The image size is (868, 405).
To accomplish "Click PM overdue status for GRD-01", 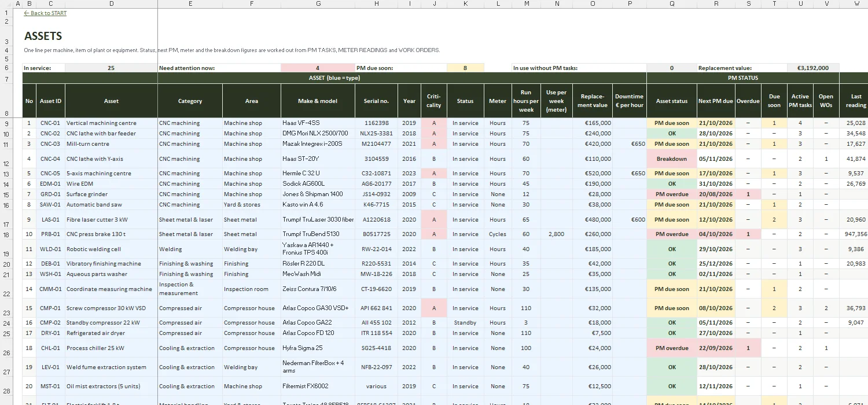I will click(672, 194).
